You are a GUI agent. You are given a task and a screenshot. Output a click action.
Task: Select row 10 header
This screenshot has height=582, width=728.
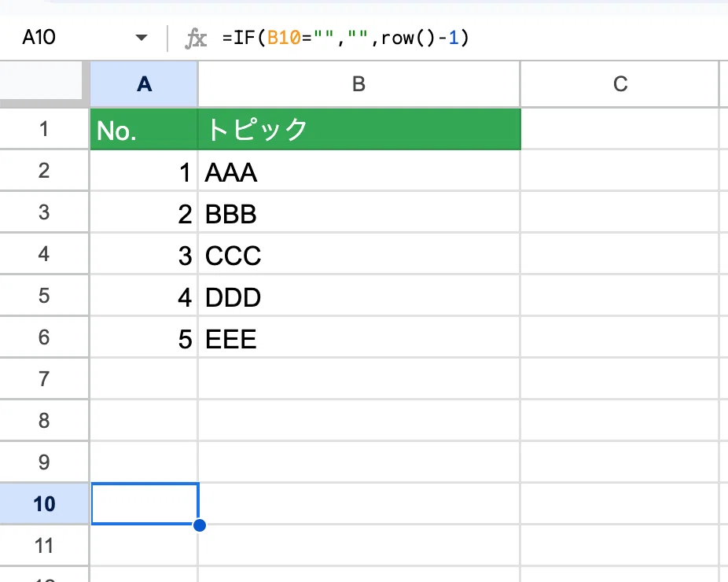[44, 504]
